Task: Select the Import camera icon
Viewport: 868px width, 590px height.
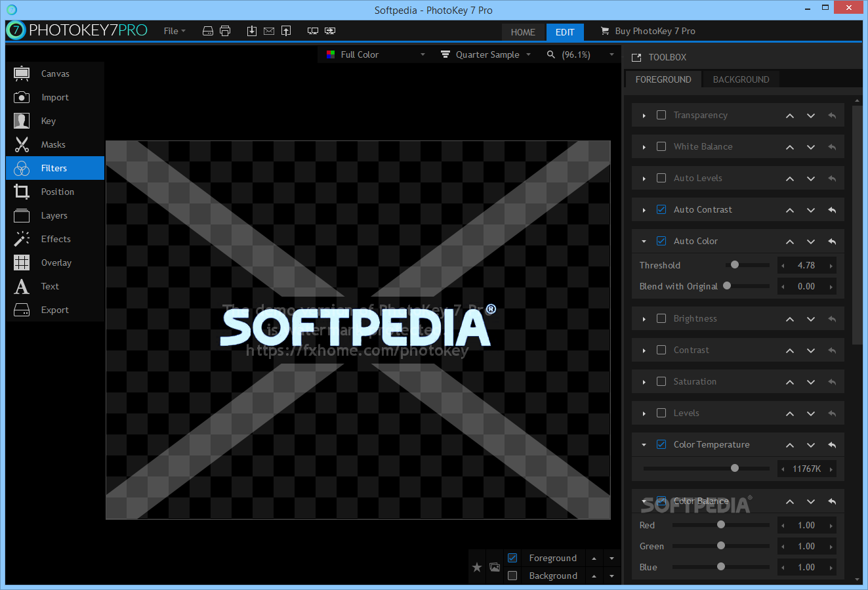Action: (x=22, y=97)
